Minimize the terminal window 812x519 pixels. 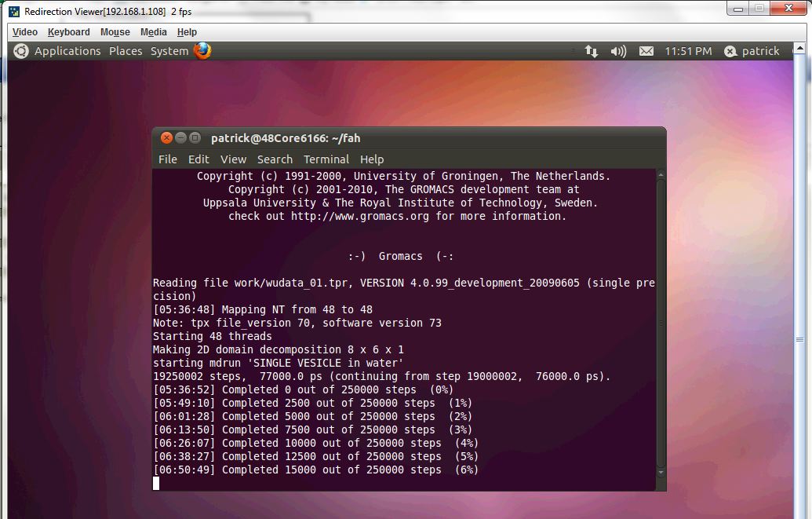[180, 137]
